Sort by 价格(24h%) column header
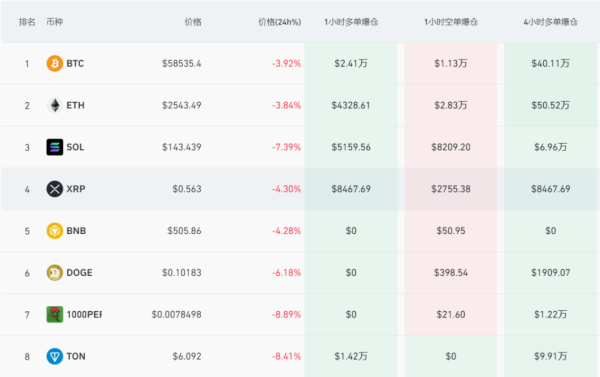600x377 pixels. click(x=280, y=22)
